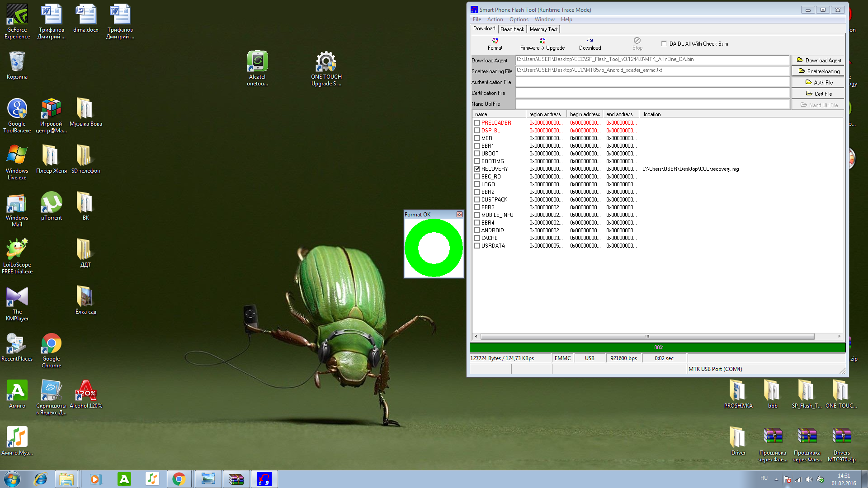The width and height of the screenshot is (868, 488).
Task: Check the ANDROID partition checkbox
Action: [x=477, y=230]
